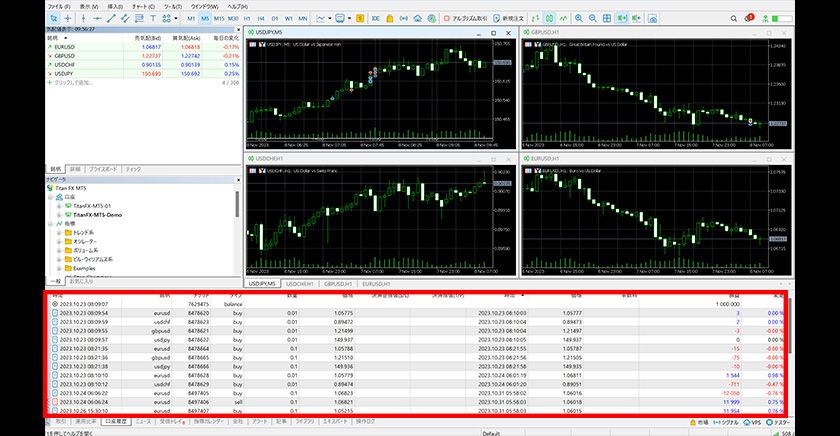840x436 pixels.
Task: Expand the トレンド系 indicator folder
Action: click(x=59, y=232)
